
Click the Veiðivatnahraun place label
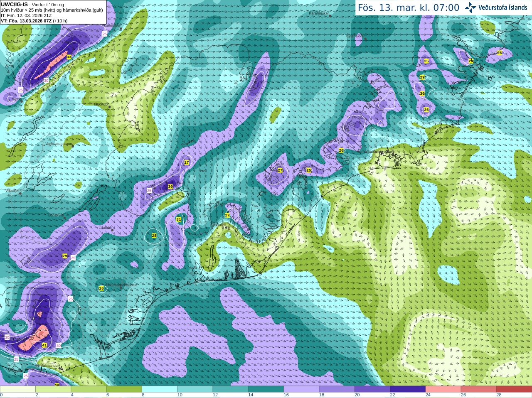(59, 144)
